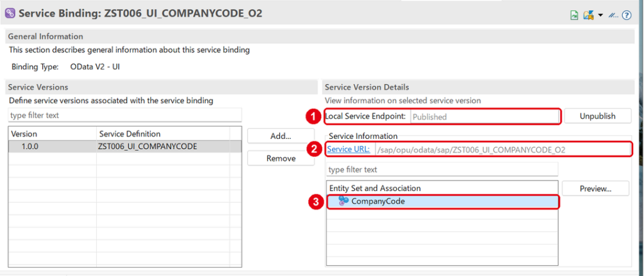644x276 pixels.
Task: Open the dropdown arrow beside the folder icon
Action: click(601, 15)
